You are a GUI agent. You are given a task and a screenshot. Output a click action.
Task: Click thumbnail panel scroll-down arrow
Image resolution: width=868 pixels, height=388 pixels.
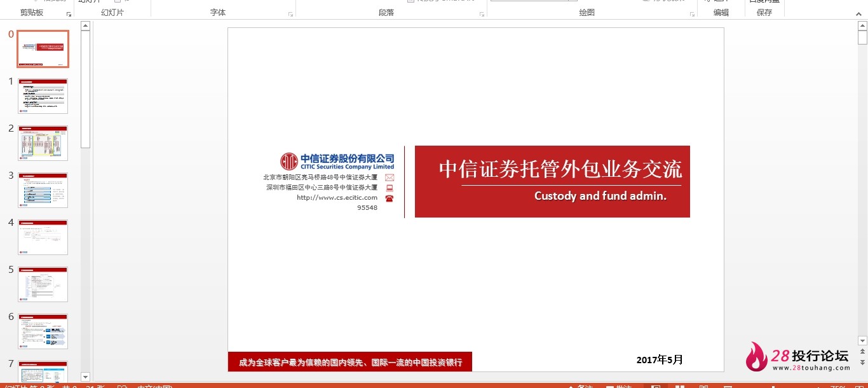click(86, 377)
